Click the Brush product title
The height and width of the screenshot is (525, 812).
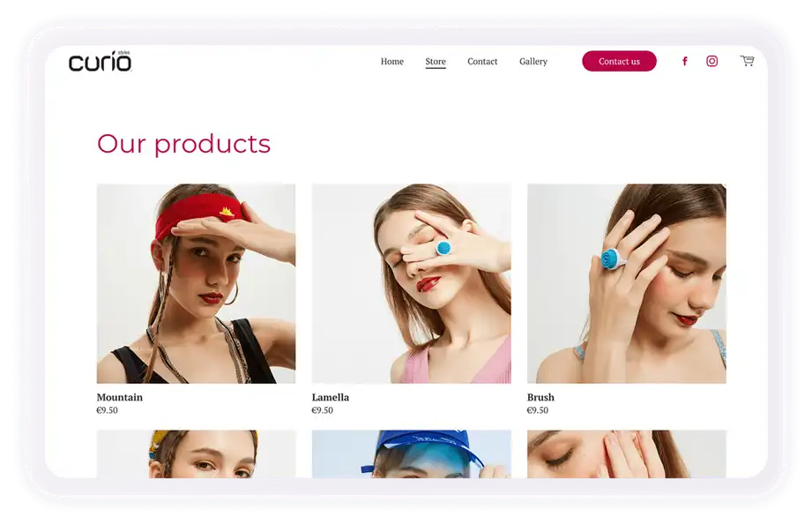tap(540, 397)
